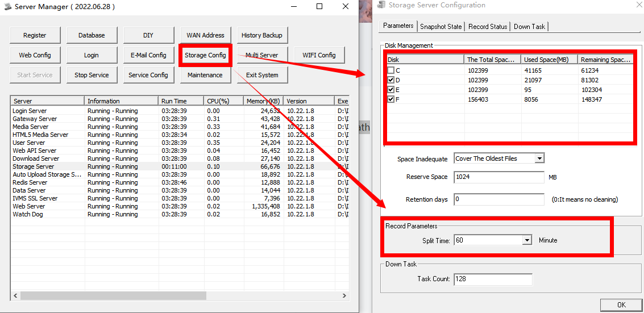The height and width of the screenshot is (313, 644).
Task: Click the Server Manager title bar icon
Action: pos(7,7)
